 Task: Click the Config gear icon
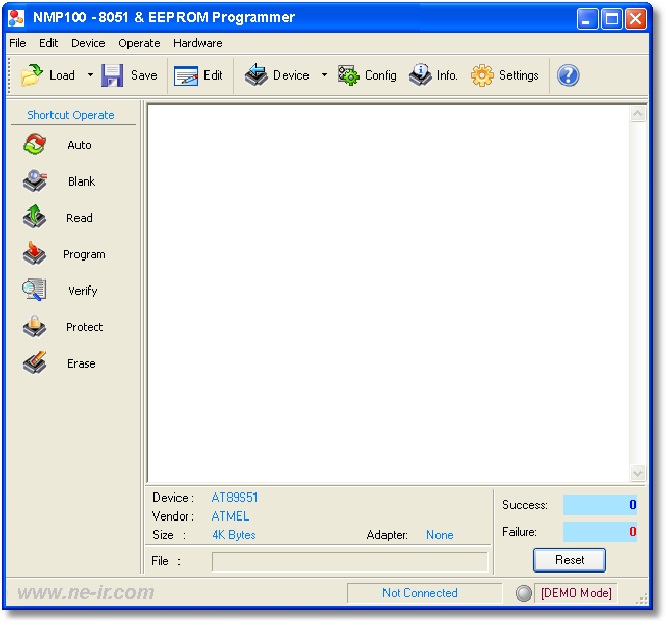tap(349, 75)
